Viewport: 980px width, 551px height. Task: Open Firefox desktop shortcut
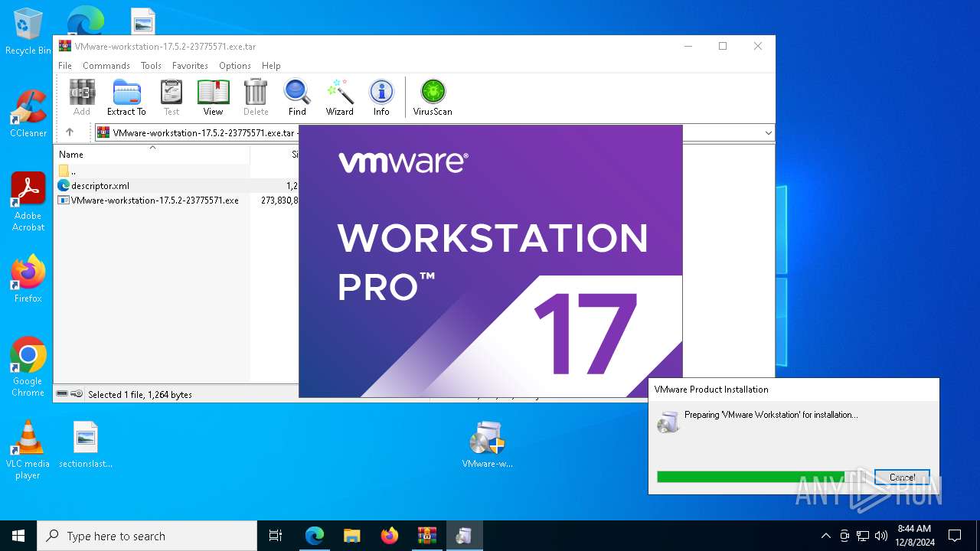tap(28, 279)
